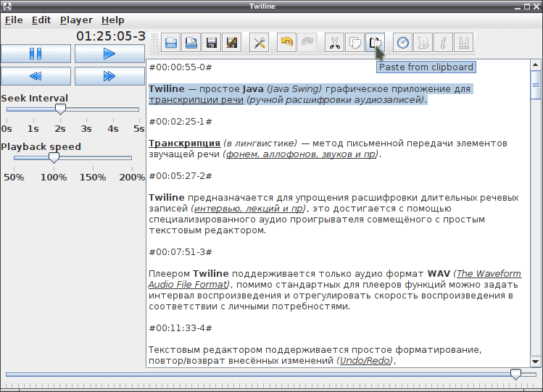Click the timestamp #00:02:25-1#
Image resolution: width=543 pixels, height=392 pixels.
(x=180, y=122)
